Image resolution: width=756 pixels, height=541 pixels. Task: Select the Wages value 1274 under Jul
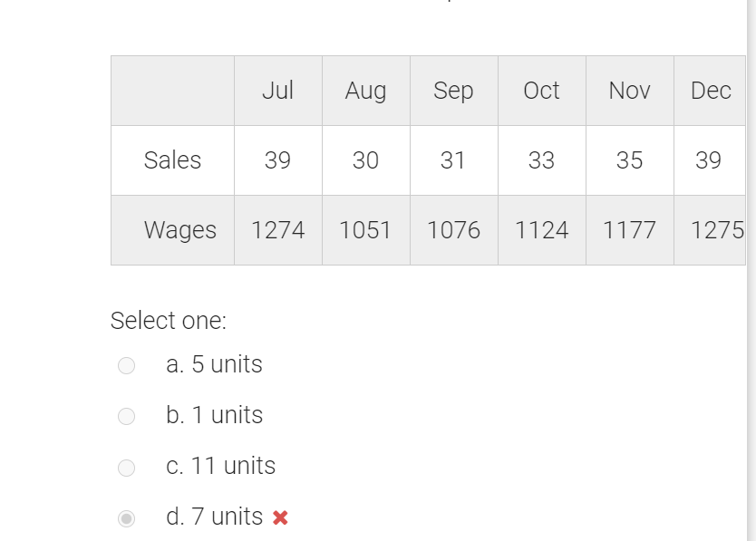278,230
